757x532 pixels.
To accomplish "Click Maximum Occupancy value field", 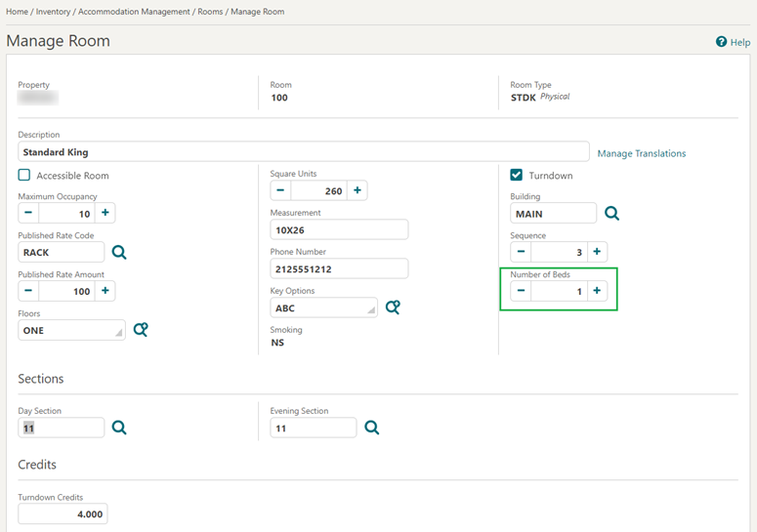I will pos(67,213).
